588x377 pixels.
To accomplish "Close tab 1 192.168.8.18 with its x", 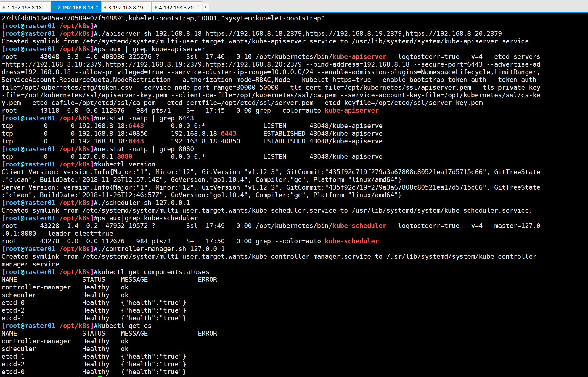I will (x=46, y=6).
